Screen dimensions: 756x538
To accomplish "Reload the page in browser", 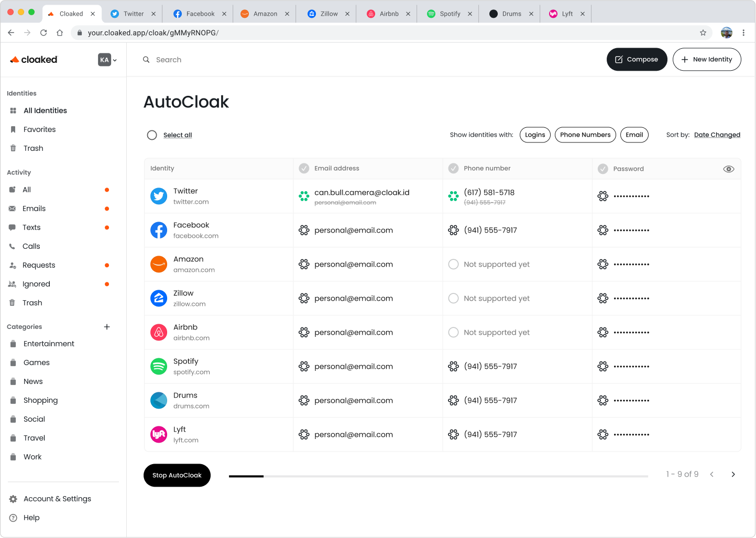I will (43, 32).
